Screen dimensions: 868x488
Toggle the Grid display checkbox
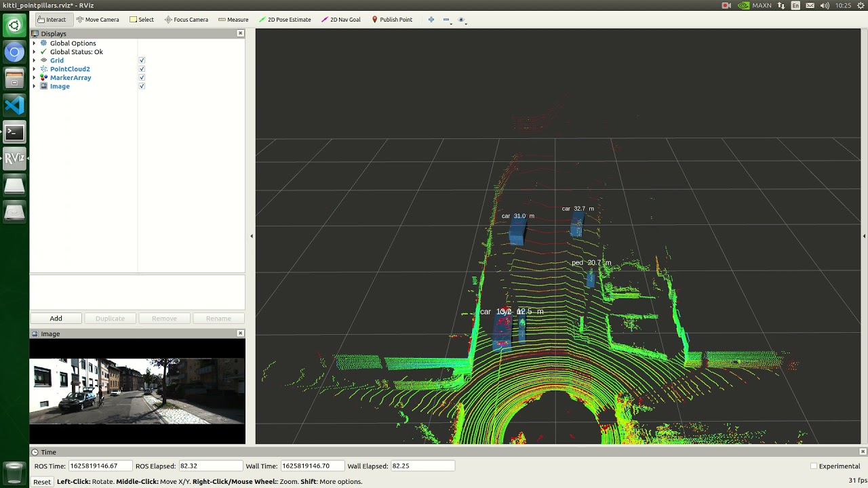coord(142,60)
